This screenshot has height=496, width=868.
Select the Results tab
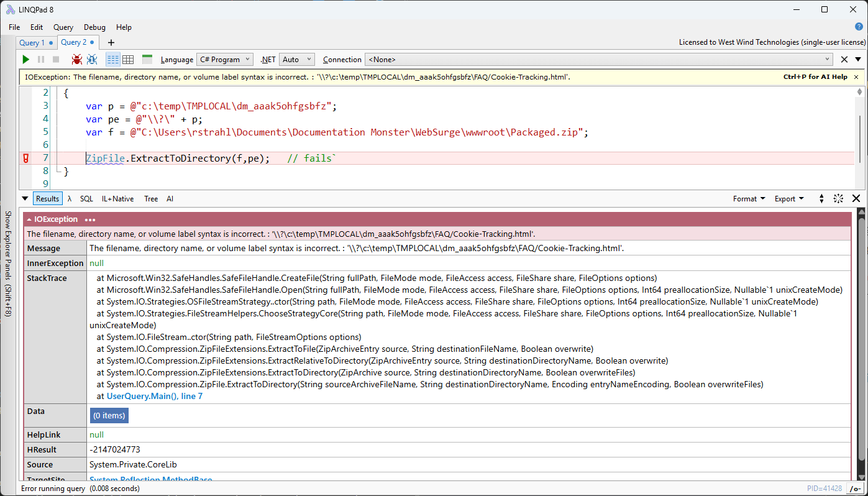47,199
